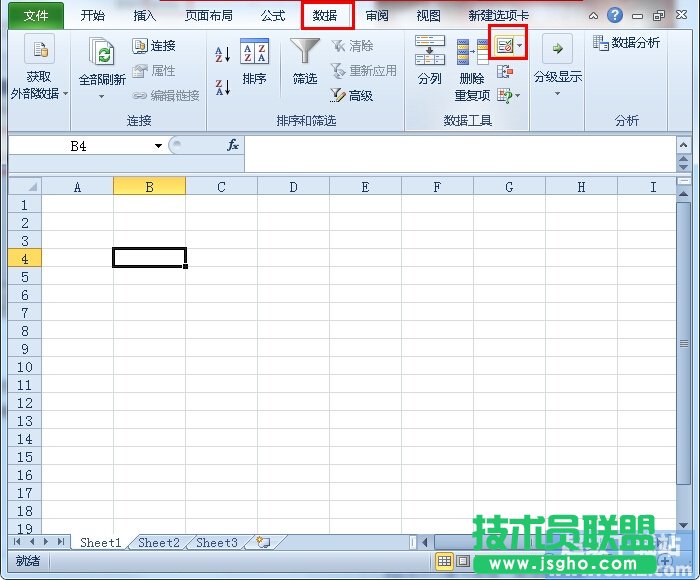This screenshot has height=580, width=700.
Task: Insert a new worksheet tab icon
Action: coord(263,542)
